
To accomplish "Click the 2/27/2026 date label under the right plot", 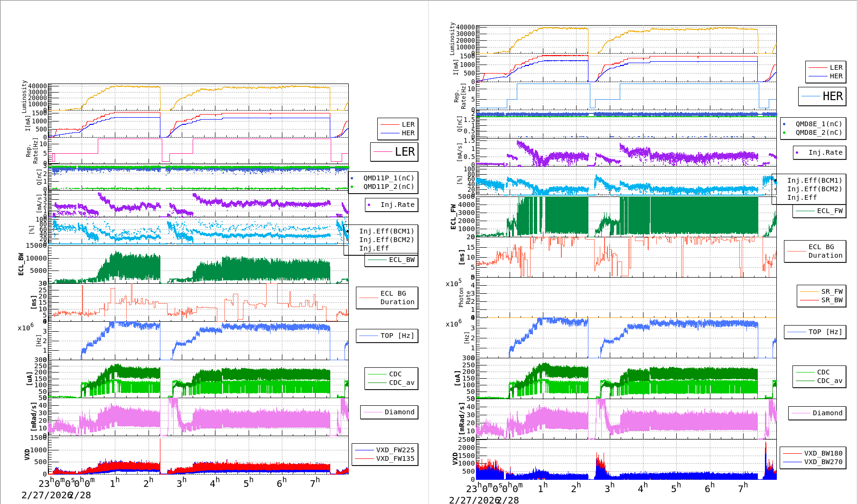I will point(474,500).
